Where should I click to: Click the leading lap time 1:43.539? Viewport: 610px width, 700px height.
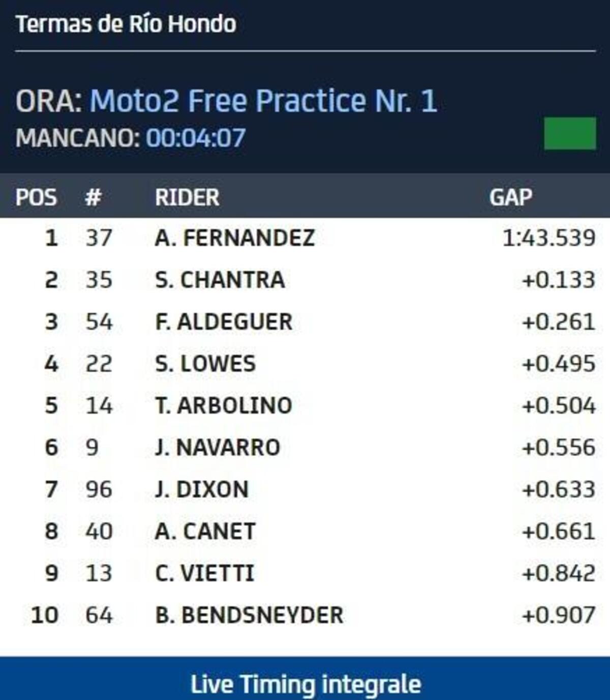[548, 238]
